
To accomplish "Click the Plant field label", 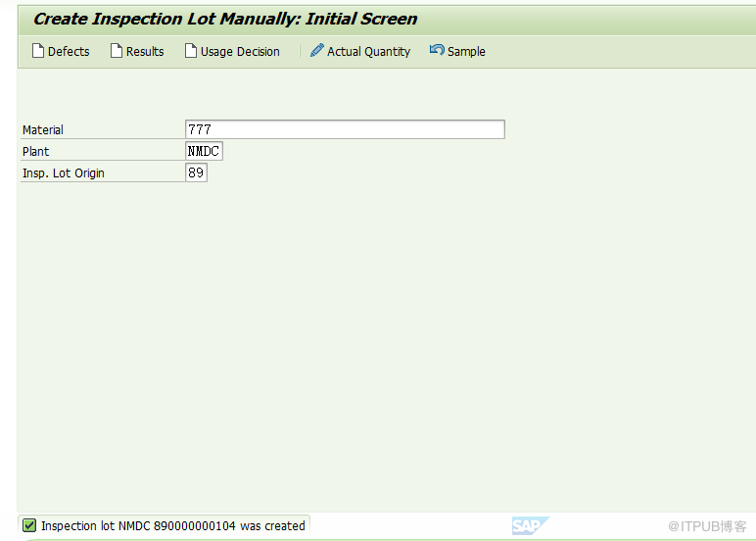I will click(35, 152).
